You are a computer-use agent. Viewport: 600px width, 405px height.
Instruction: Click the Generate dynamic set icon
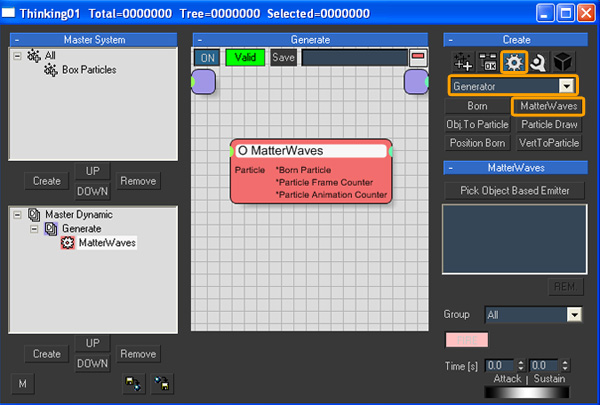51,229
